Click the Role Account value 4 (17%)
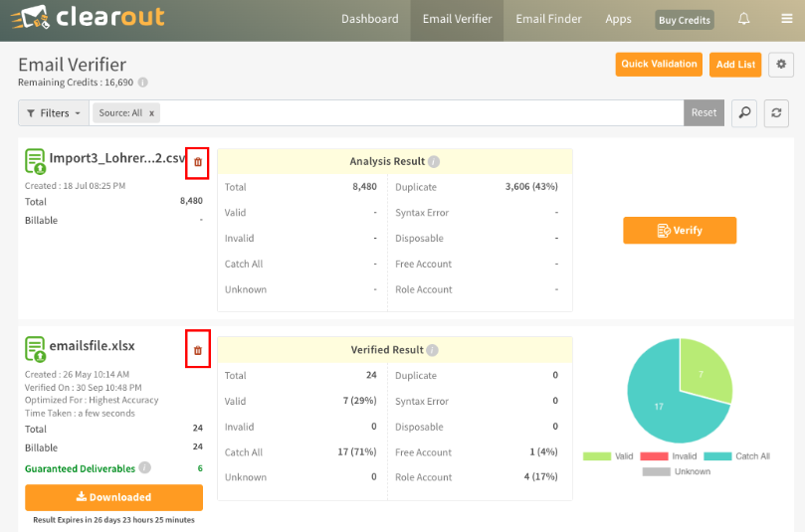This screenshot has width=805, height=532. coord(540,476)
